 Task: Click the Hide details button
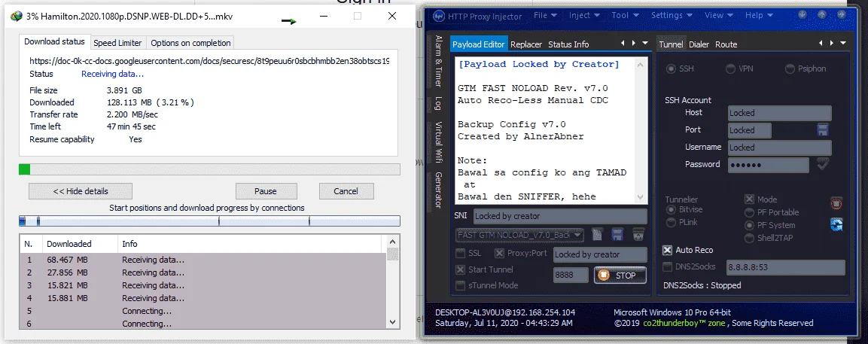coord(81,191)
